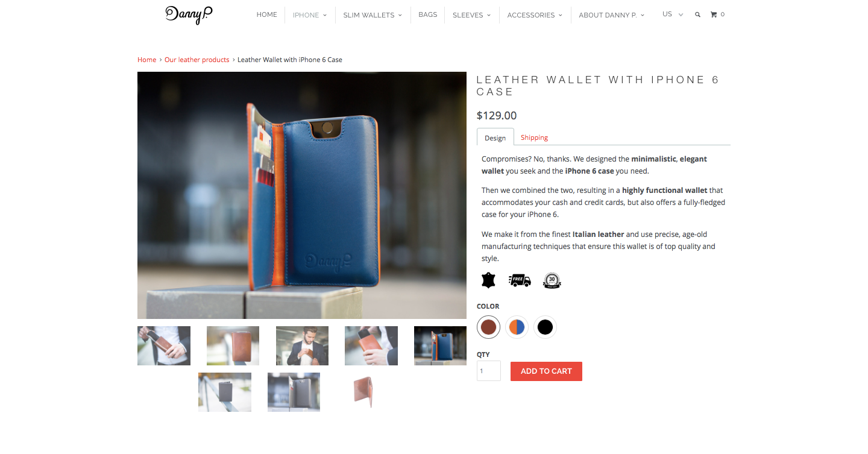Viewport: 868px width, 454px height.
Task: Click the 30-day guarantee badge icon
Action: pos(552,280)
